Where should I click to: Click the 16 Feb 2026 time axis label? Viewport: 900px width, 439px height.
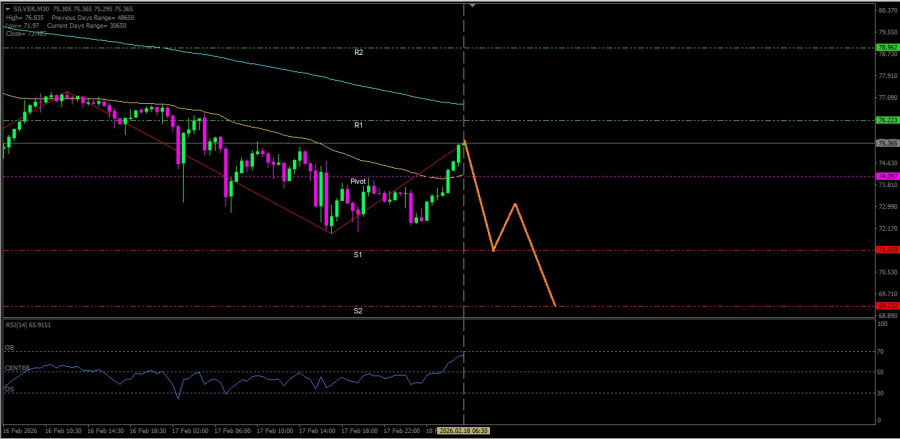(x=20, y=430)
